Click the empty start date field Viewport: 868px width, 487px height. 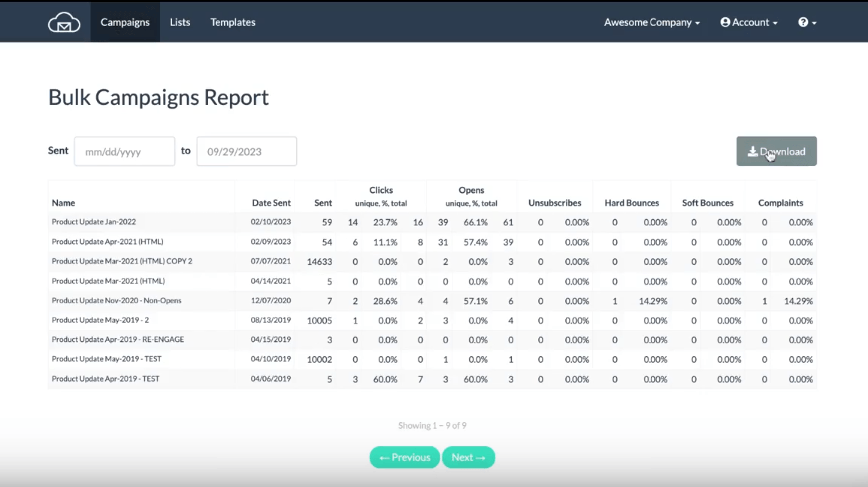pos(124,151)
